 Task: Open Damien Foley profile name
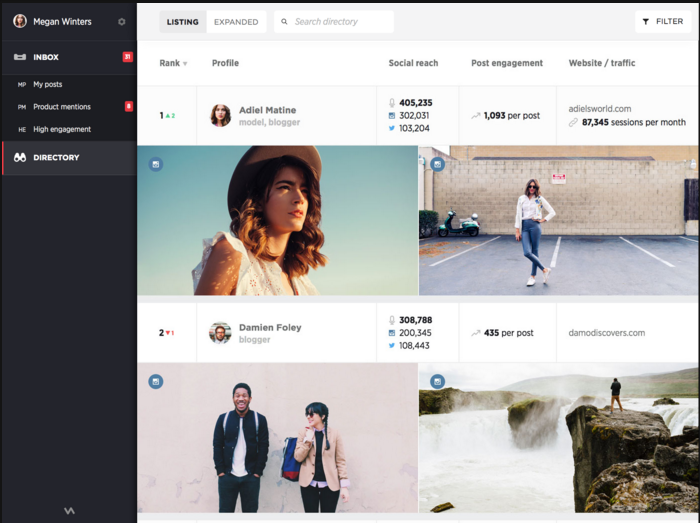tap(270, 327)
